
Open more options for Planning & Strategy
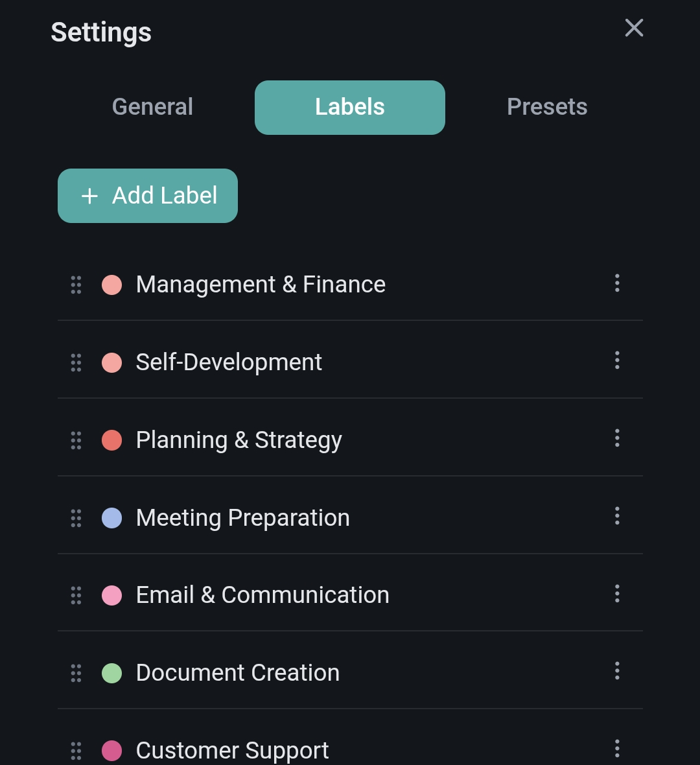point(616,438)
